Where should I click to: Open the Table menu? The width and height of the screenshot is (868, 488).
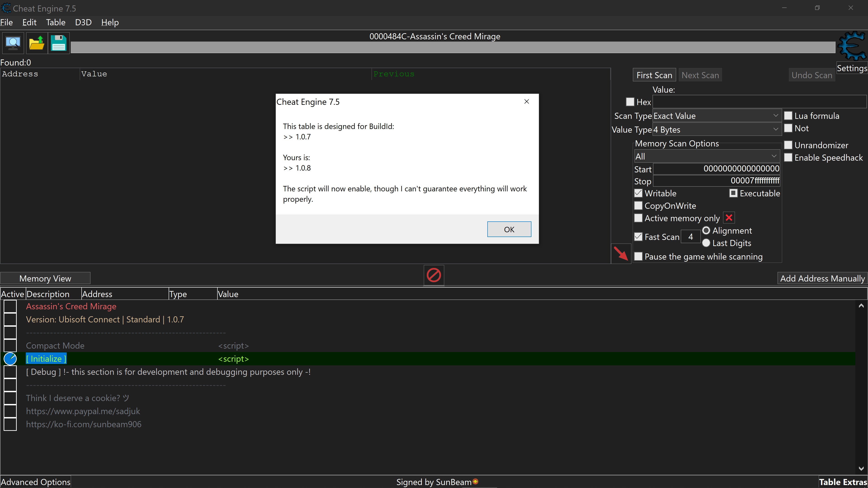tap(56, 23)
